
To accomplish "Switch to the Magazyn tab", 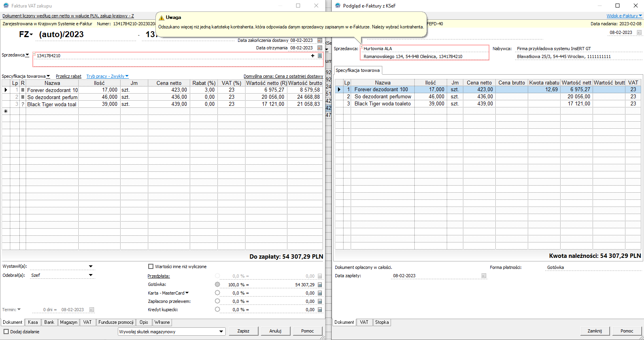I will (x=68, y=322).
